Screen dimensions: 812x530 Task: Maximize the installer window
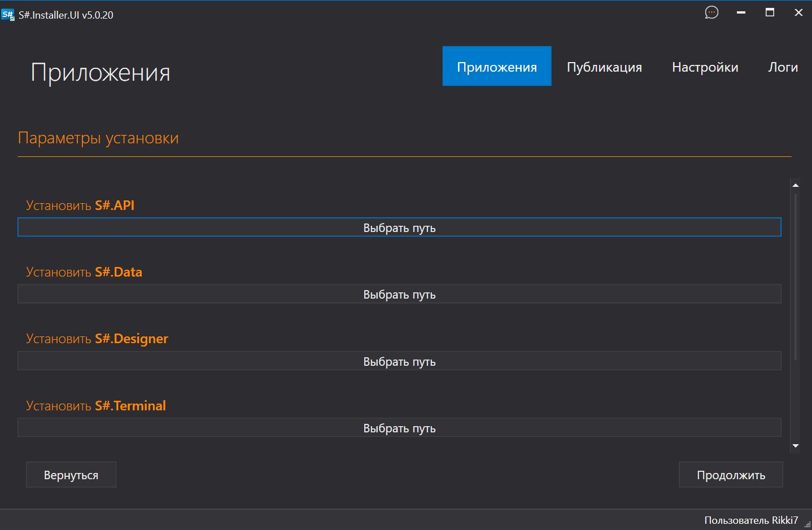click(770, 12)
